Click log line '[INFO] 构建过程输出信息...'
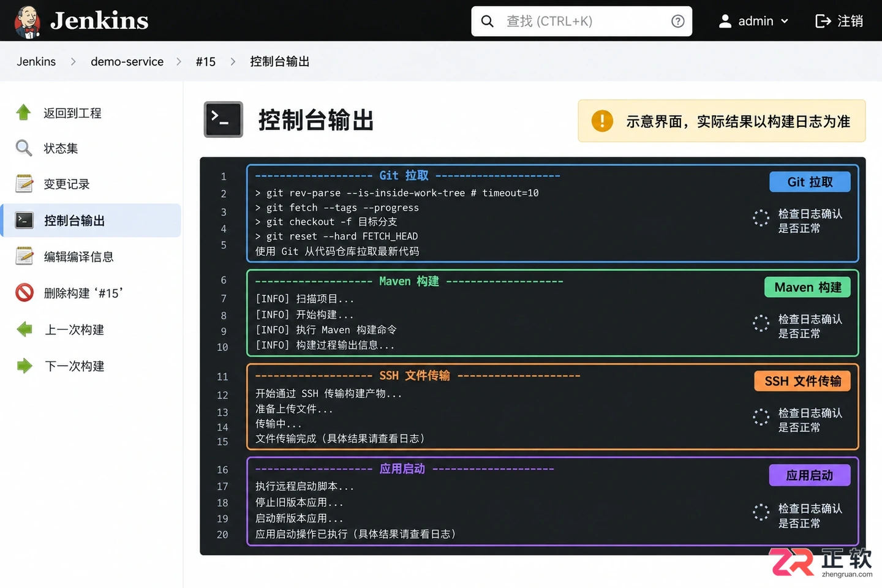Image resolution: width=882 pixels, height=588 pixels. tap(325, 345)
